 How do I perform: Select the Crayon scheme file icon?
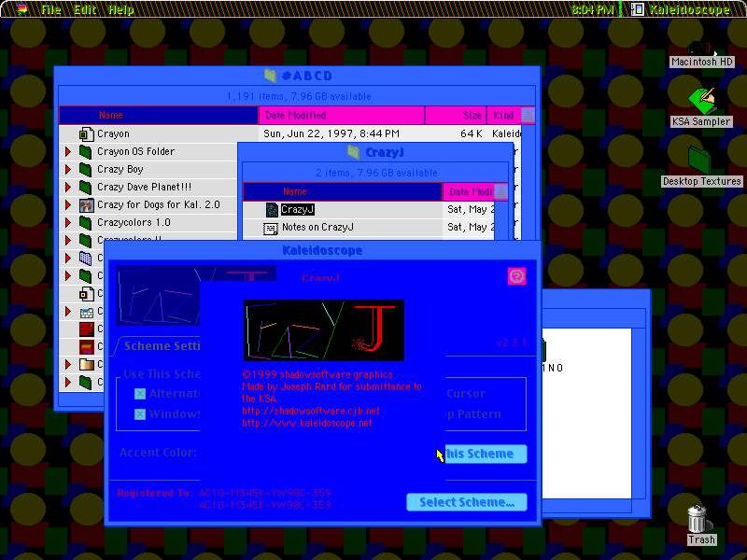click(86, 134)
